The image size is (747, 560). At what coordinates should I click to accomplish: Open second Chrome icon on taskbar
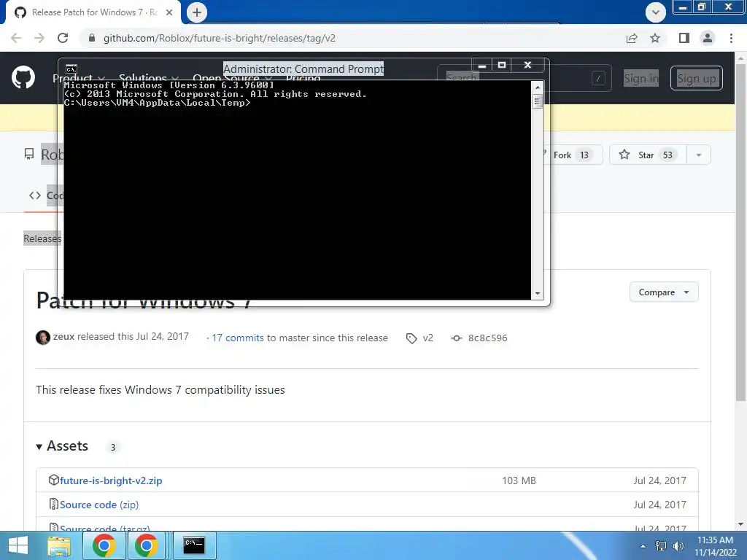(x=146, y=545)
